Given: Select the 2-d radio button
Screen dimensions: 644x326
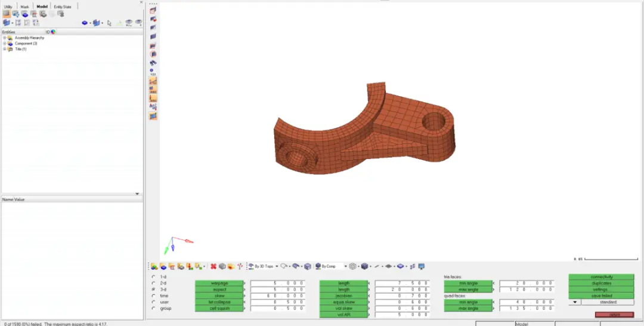Looking at the screenshot, I should 154,283.
